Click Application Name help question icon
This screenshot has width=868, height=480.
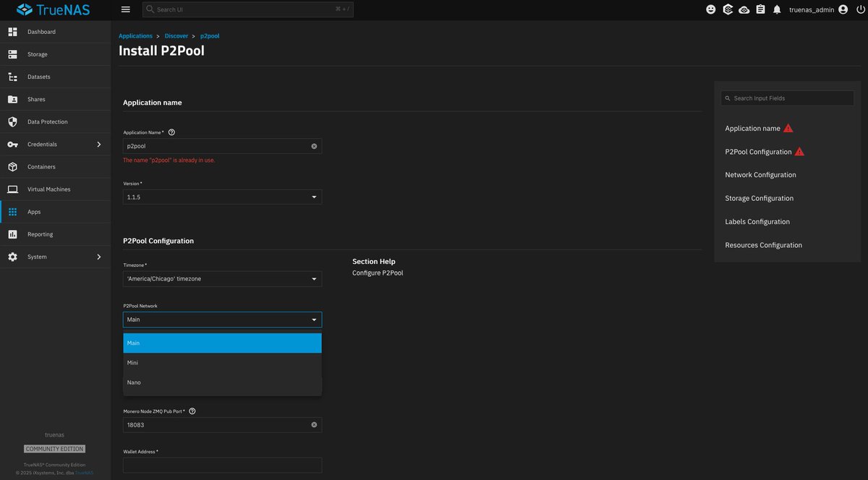click(171, 132)
